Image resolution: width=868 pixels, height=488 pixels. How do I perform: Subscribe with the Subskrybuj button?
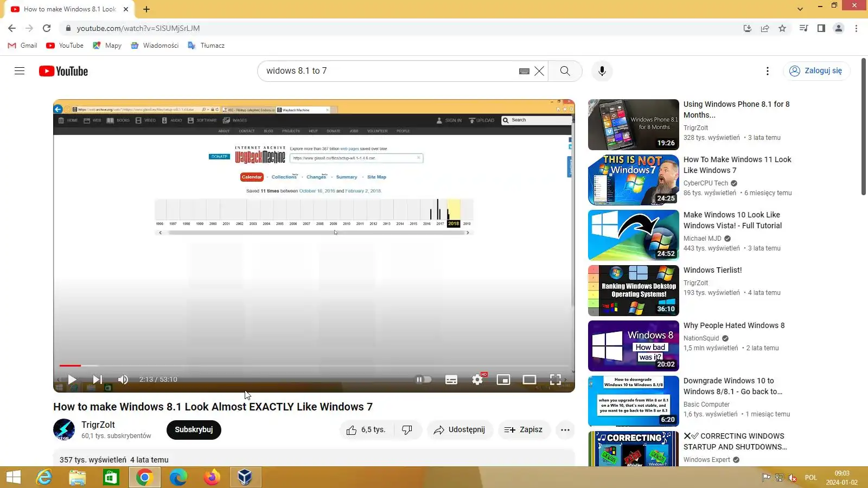pyautogui.click(x=194, y=430)
